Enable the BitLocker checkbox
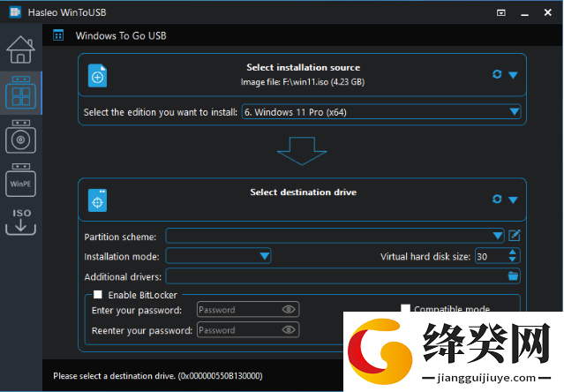564x392 pixels. [97, 295]
